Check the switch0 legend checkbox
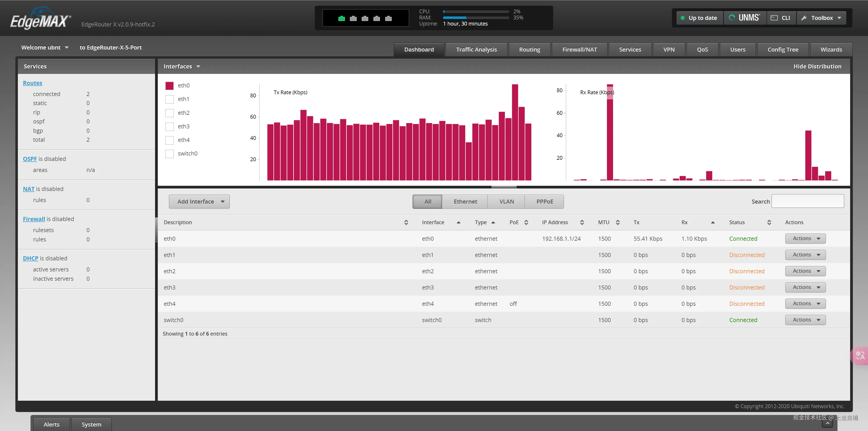The width and height of the screenshot is (868, 431). pos(170,154)
